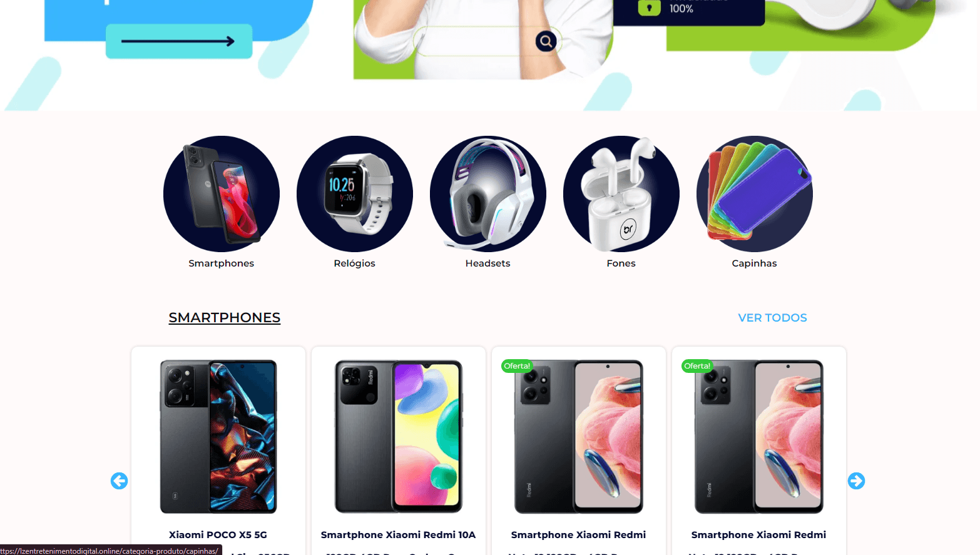Select the Capinhas colorful cases icon

[755, 194]
